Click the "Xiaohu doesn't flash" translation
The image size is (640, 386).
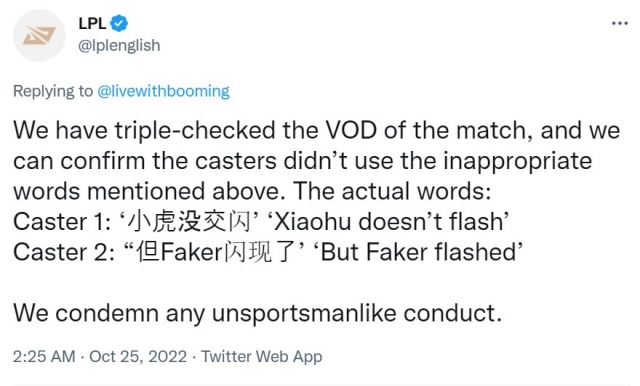tap(388, 222)
